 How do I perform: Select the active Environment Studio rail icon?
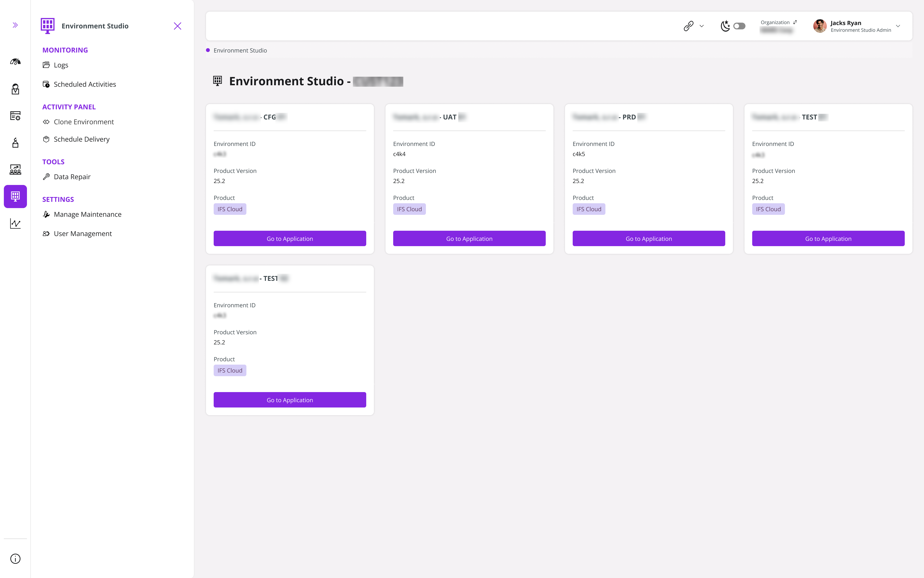tap(15, 197)
